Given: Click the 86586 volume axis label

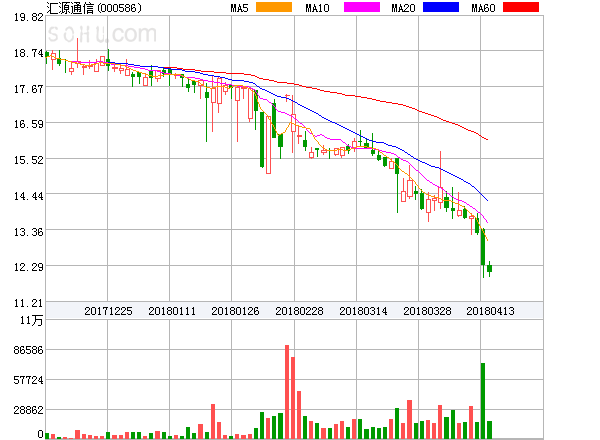Looking at the screenshot, I should (x=29, y=350).
